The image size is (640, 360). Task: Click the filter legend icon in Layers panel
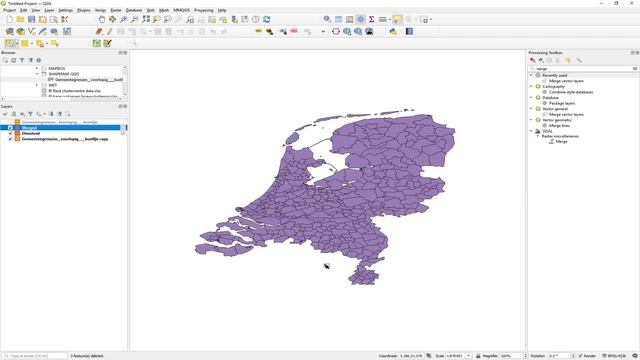[x=30, y=114]
